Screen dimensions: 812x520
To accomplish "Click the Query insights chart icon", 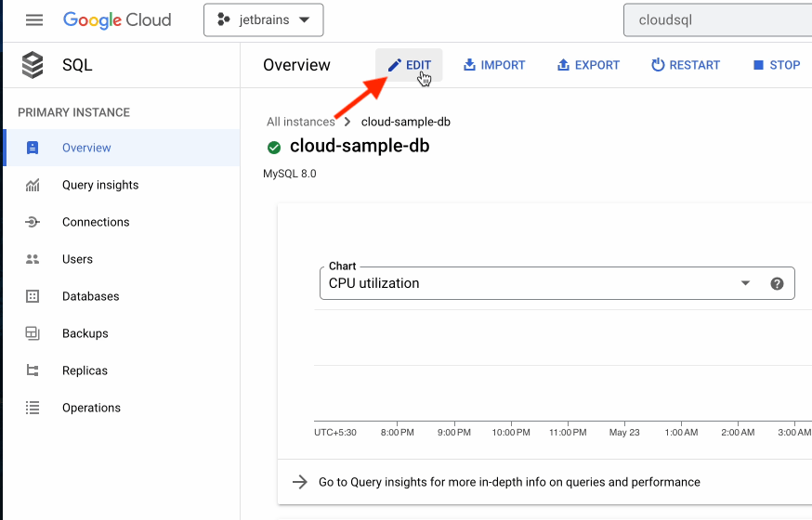I will coord(33,185).
